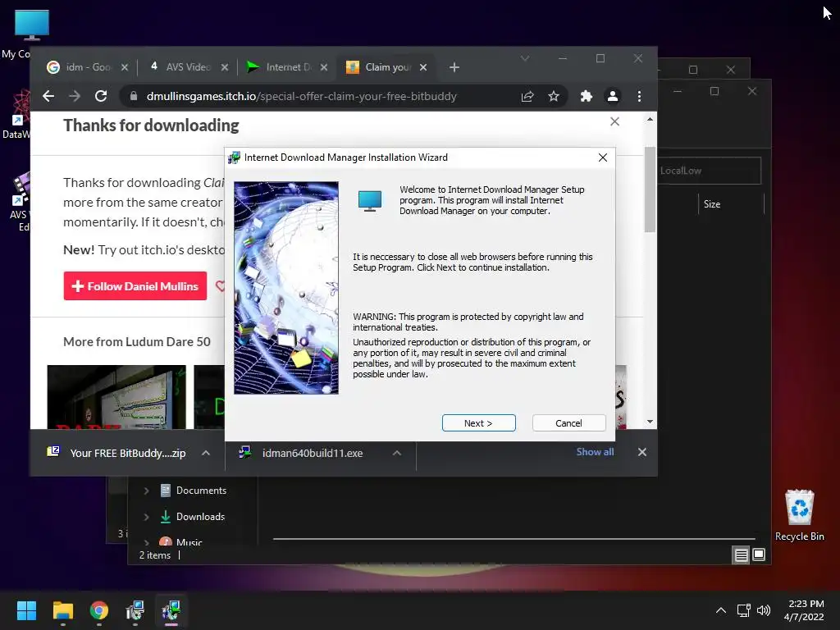This screenshot has width=840, height=630.
Task: Expand options for BitBuddy zip download
Action: click(206, 453)
